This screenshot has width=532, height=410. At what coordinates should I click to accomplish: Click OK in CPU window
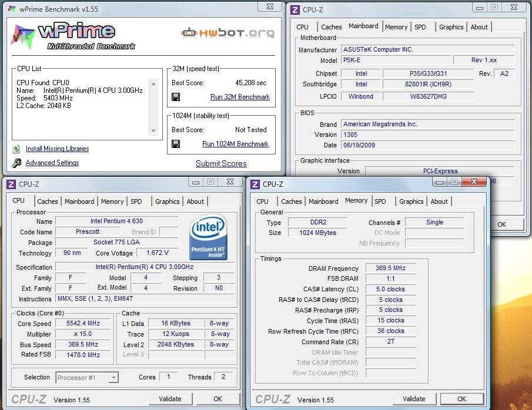pyautogui.click(x=218, y=399)
